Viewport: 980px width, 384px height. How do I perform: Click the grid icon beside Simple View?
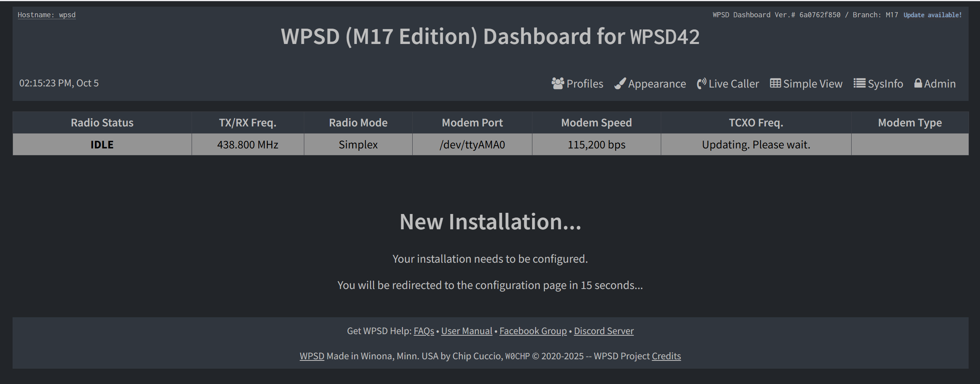point(775,83)
